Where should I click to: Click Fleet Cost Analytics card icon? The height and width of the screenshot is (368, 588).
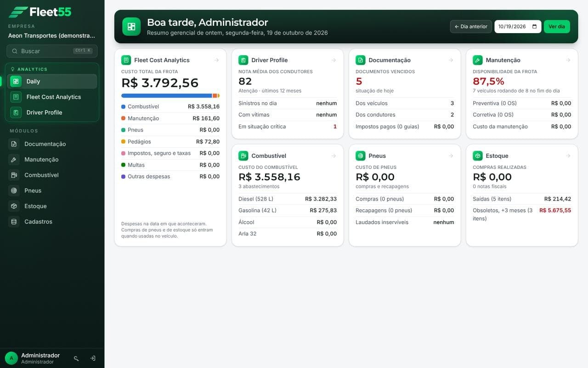point(126,60)
